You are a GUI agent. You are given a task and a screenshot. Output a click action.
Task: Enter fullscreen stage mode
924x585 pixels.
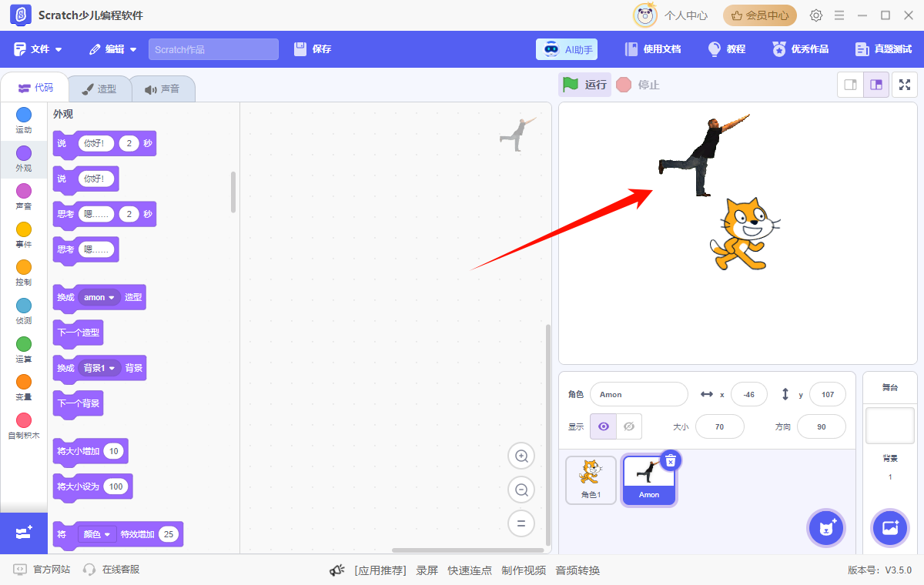pos(905,85)
